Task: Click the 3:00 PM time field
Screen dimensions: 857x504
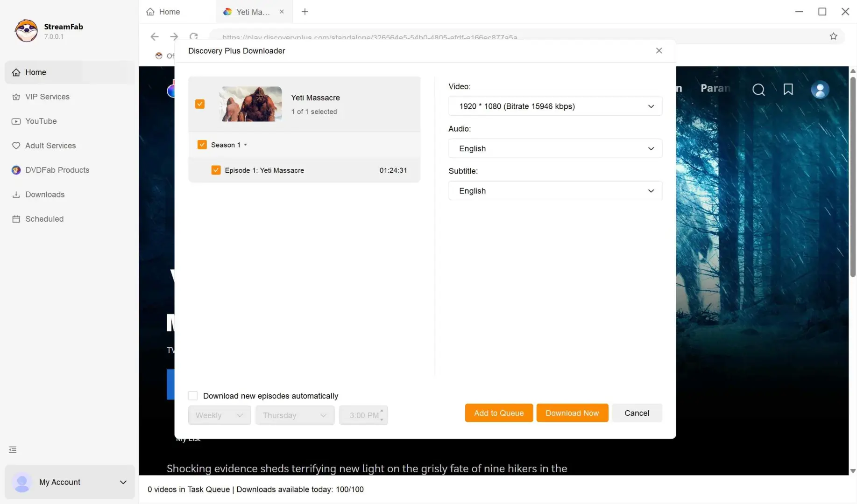Action: (363, 415)
